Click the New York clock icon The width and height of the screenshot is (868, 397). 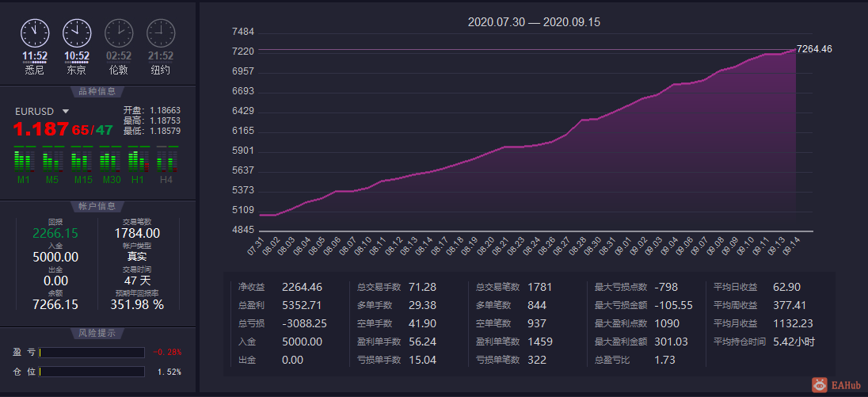click(x=161, y=32)
